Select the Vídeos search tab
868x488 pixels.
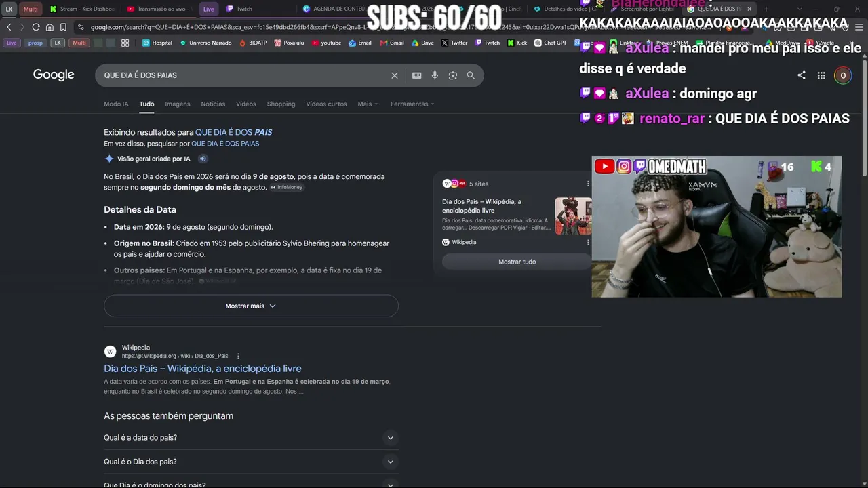(246, 104)
